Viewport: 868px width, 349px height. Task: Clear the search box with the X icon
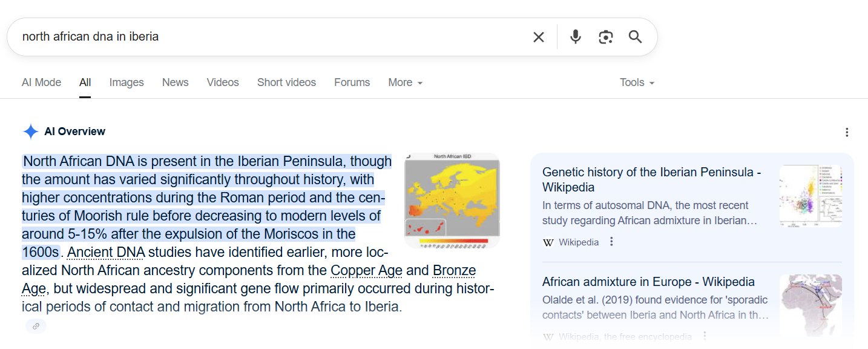pyautogui.click(x=538, y=37)
